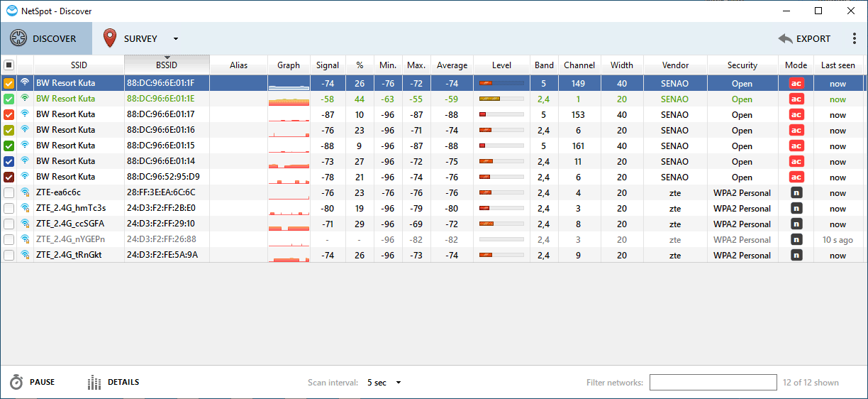868x399 pixels.
Task: Click the Wi-Fi icon for BSSID 88:DC:96:6E:01:17
Action: (25, 114)
